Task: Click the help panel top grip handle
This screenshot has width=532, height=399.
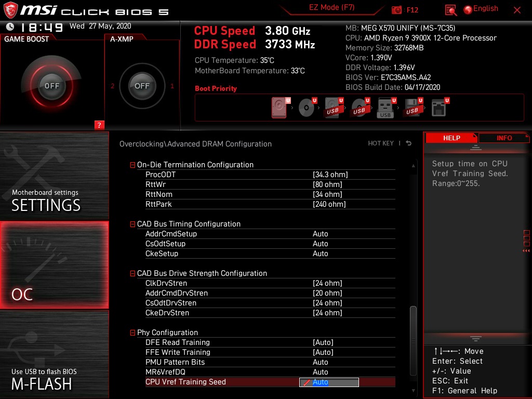Action: click(x=475, y=147)
